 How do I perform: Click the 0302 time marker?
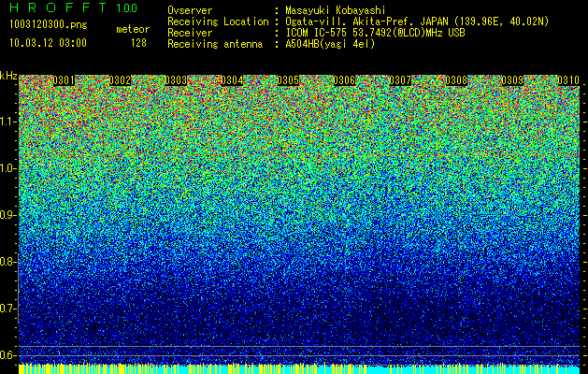pyautogui.click(x=120, y=80)
